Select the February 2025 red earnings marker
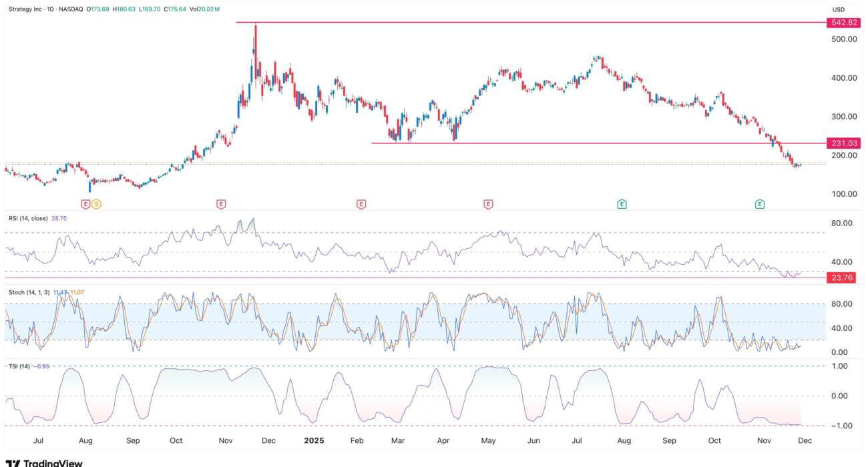Viewport: 868px width, 467px height. tap(361, 203)
